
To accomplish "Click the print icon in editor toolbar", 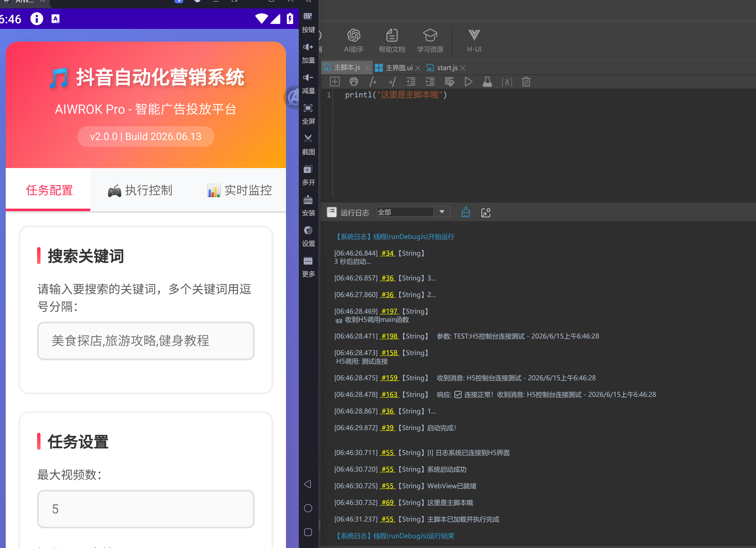I will pyautogui.click(x=354, y=82).
